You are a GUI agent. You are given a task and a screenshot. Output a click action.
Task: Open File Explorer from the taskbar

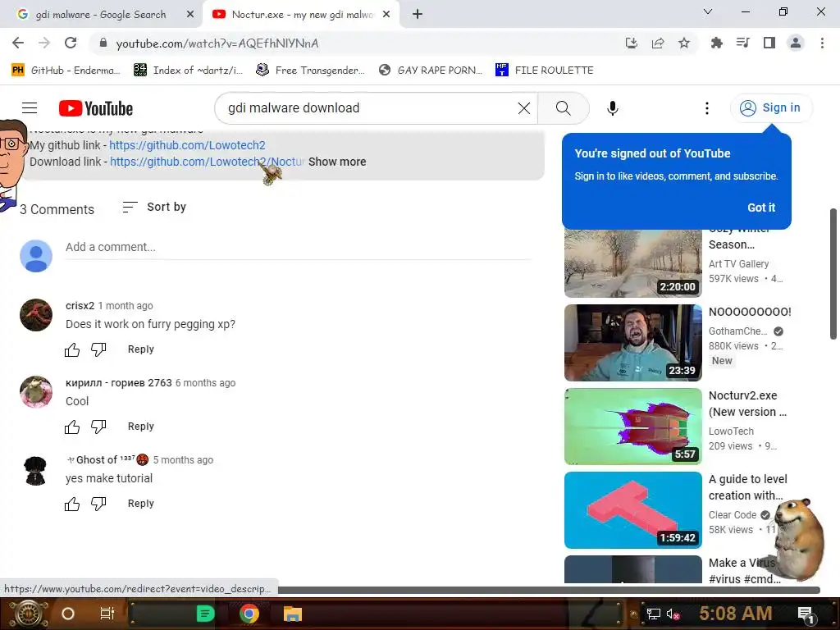293,614
